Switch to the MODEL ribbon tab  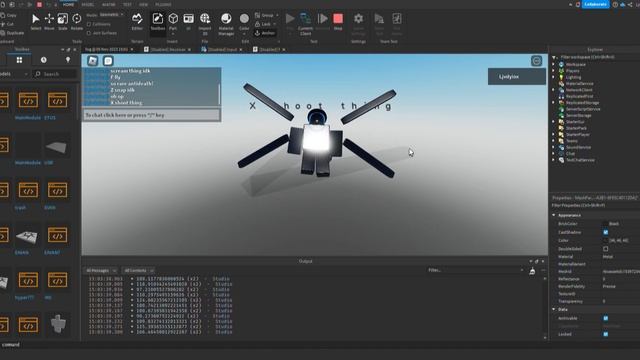pos(88,4)
